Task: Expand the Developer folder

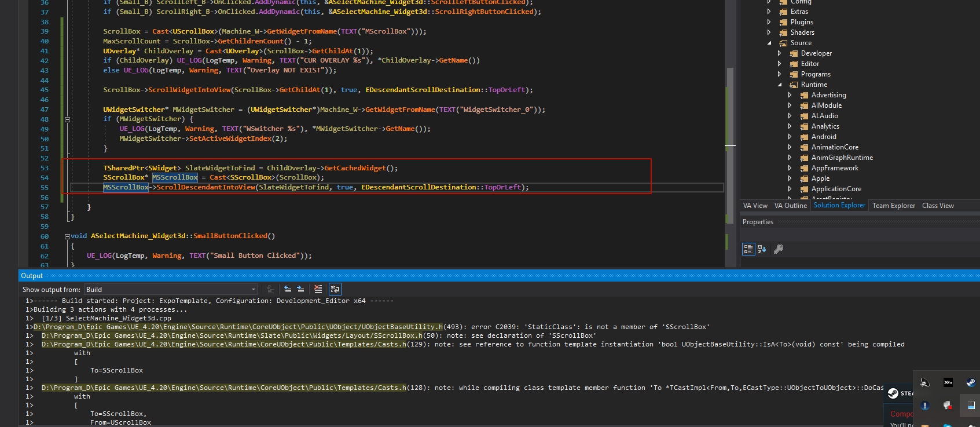Action: pos(780,53)
